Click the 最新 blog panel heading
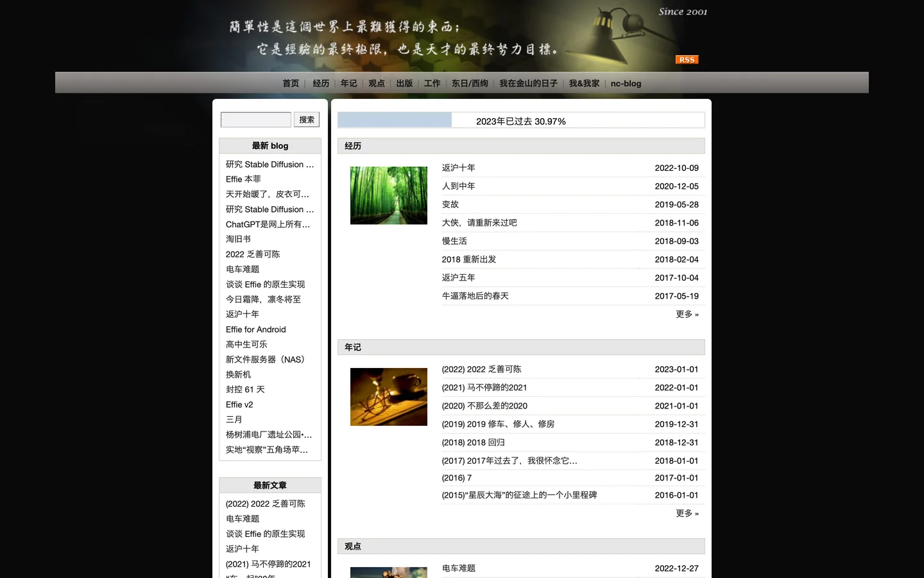The width and height of the screenshot is (924, 578). [270, 146]
